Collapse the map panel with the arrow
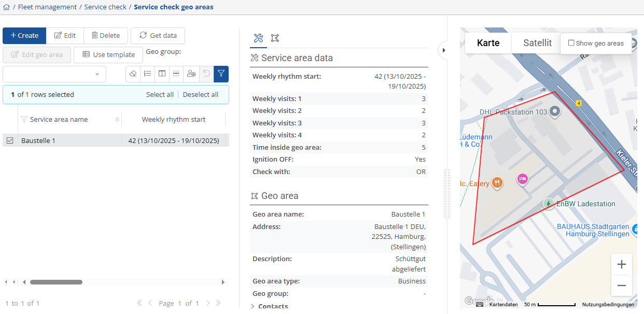Viewport: 644px width, 314px height. pos(444,50)
